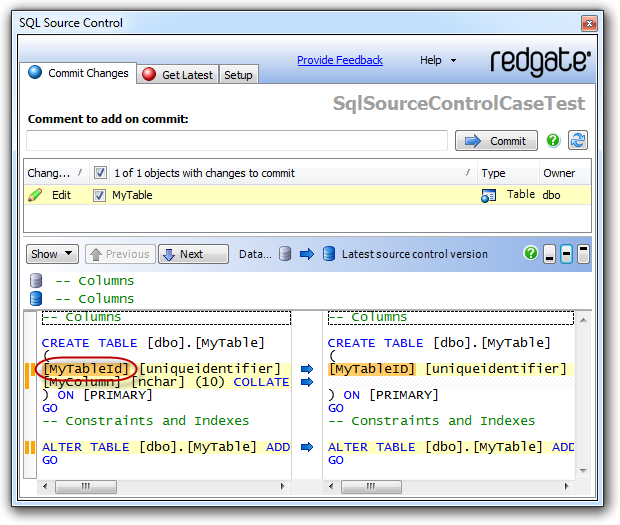Click the redgate logo
This screenshot has height=525, width=620.
pos(540,61)
